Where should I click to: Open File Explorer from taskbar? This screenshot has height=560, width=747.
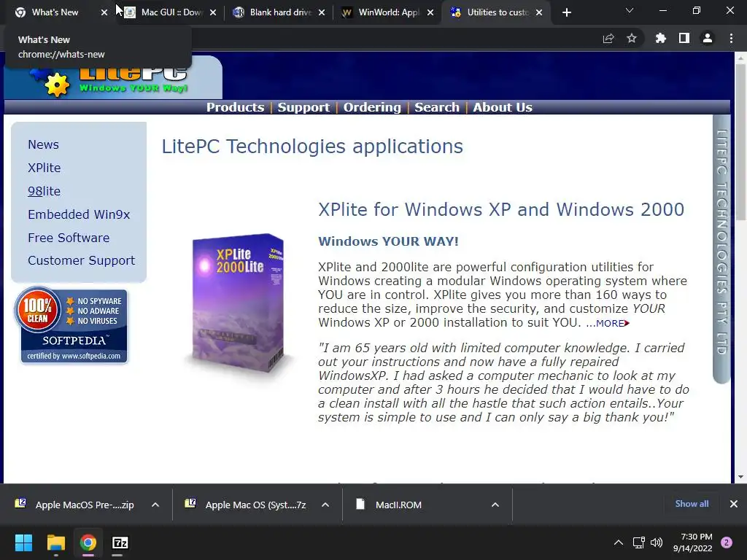(55, 542)
